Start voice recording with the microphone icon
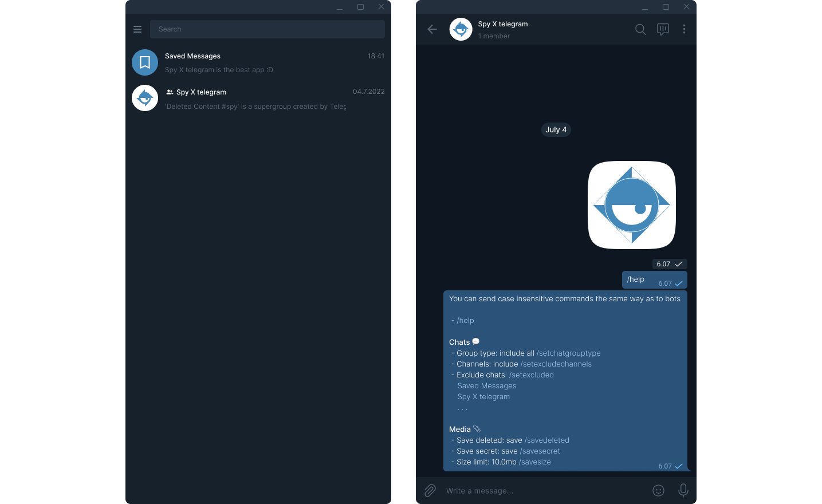 pos(683,490)
